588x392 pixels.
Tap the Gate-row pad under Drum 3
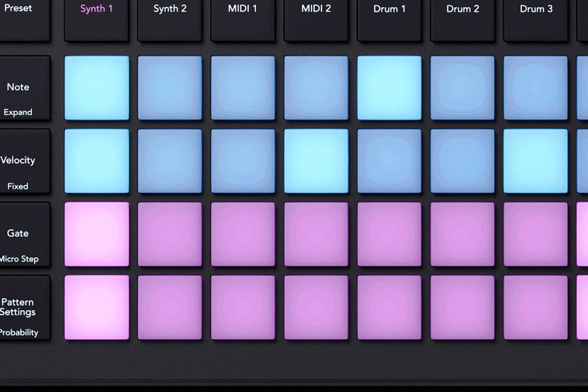tap(536, 234)
